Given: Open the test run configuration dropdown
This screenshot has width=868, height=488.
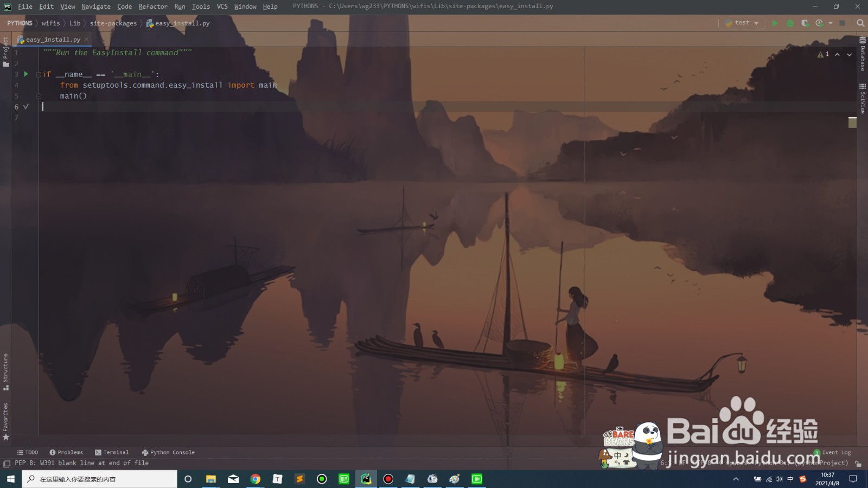Looking at the screenshot, I should click(x=742, y=23).
